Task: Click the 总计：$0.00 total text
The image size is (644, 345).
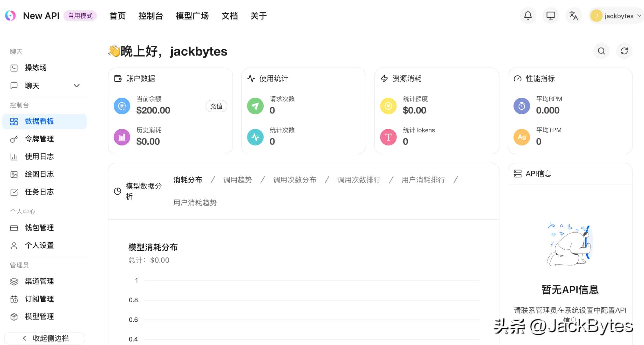Action: coord(149,260)
